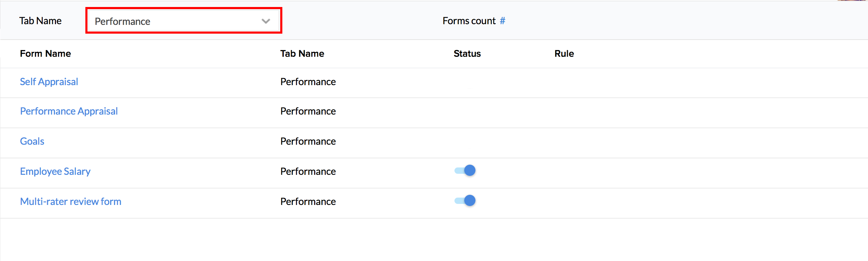Select Performance cell in Performance Appraisal row
Image resolution: width=868 pixels, height=261 pixels.
pos(308,111)
